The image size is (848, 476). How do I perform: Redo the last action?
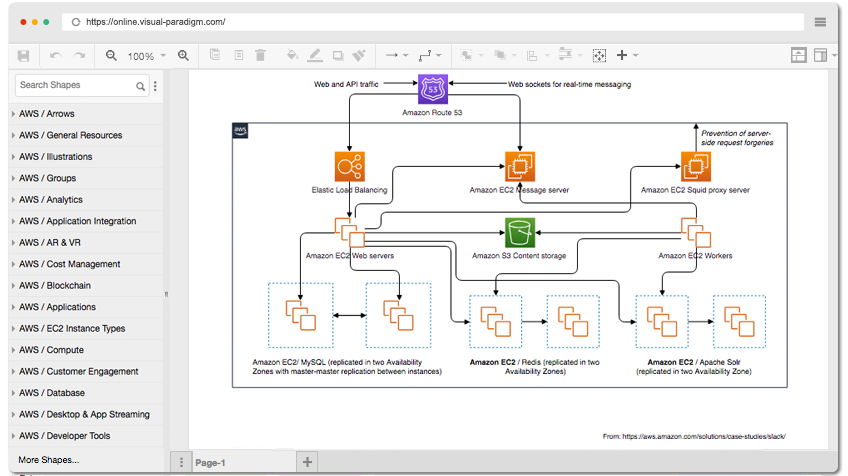80,56
